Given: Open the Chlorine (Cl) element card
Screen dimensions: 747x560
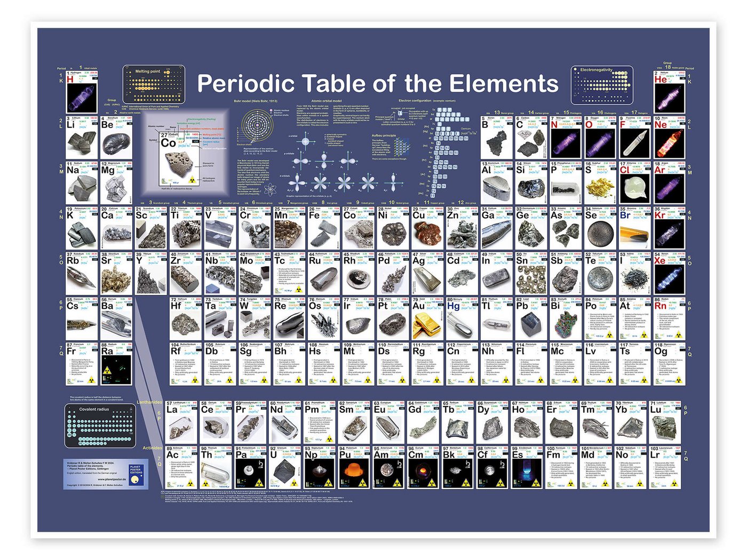Looking at the screenshot, I should [635, 182].
